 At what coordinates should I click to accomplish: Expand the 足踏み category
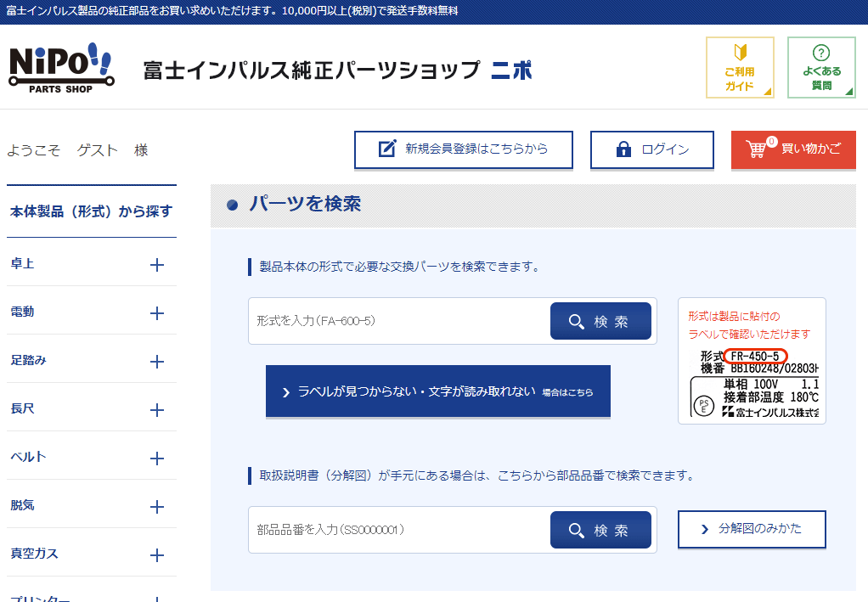click(156, 362)
